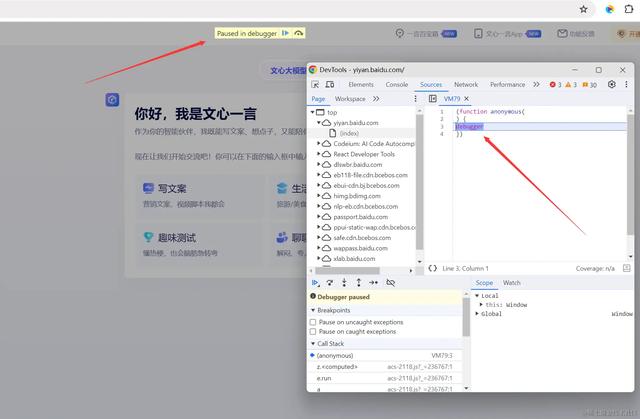Click the highlighted debugger statement in code
This screenshot has height=419, width=640.
coord(469,126)
